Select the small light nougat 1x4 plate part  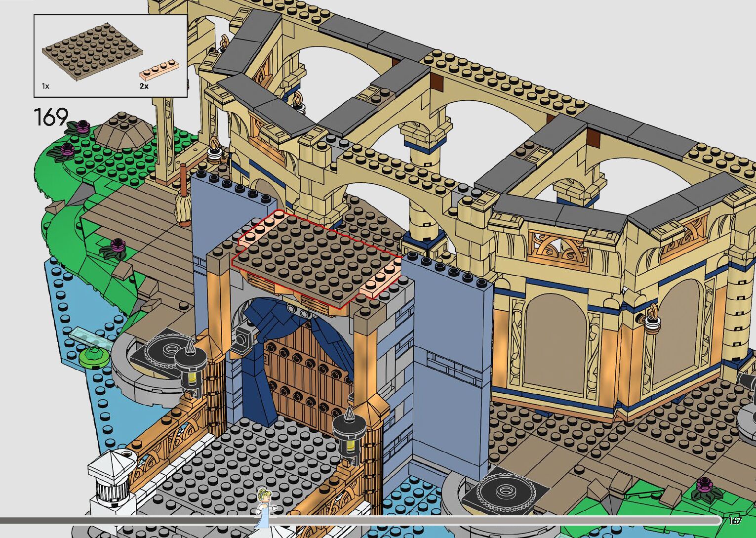(x=158, y=70)
